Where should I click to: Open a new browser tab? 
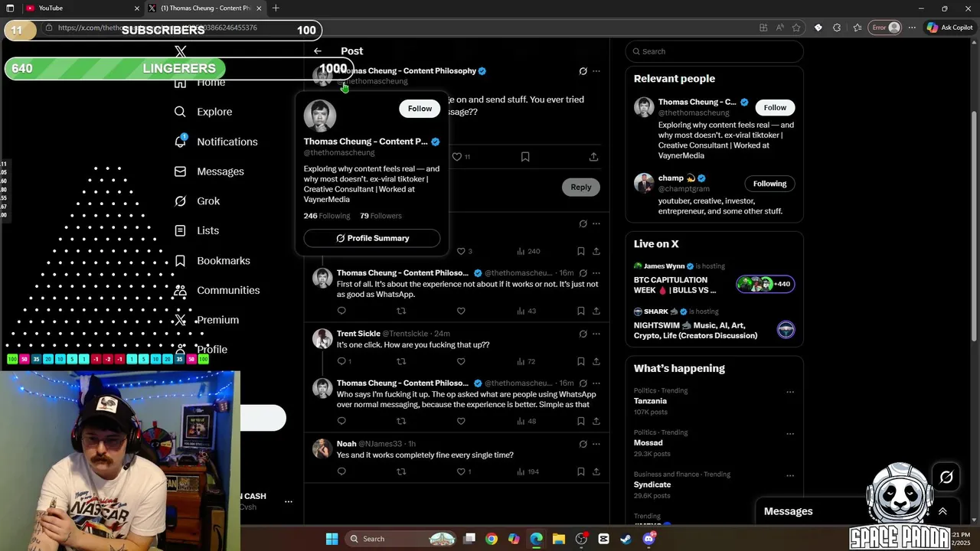(276, 8)
